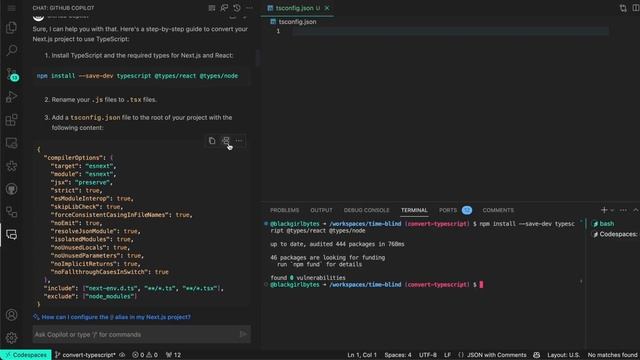Focus the Ask Copilot input field
The height and width of the screenshot is (360, 640).
(136, 334)
